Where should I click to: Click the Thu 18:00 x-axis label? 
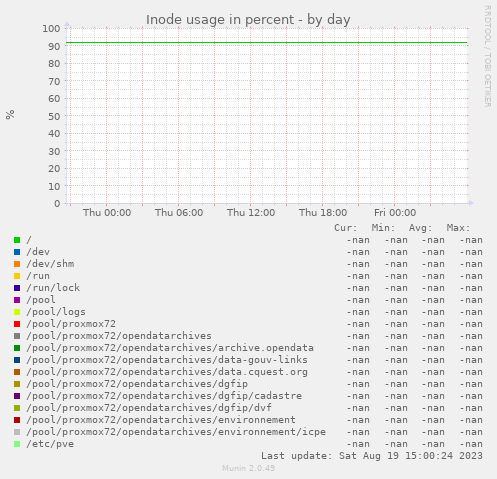coord(323,213)
